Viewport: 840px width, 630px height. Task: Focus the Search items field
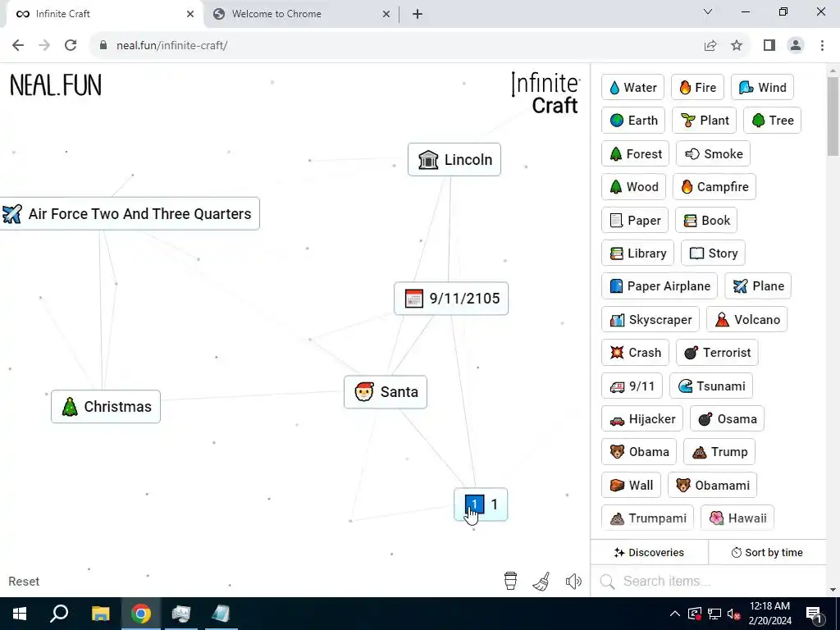click(x=709, y=582)
